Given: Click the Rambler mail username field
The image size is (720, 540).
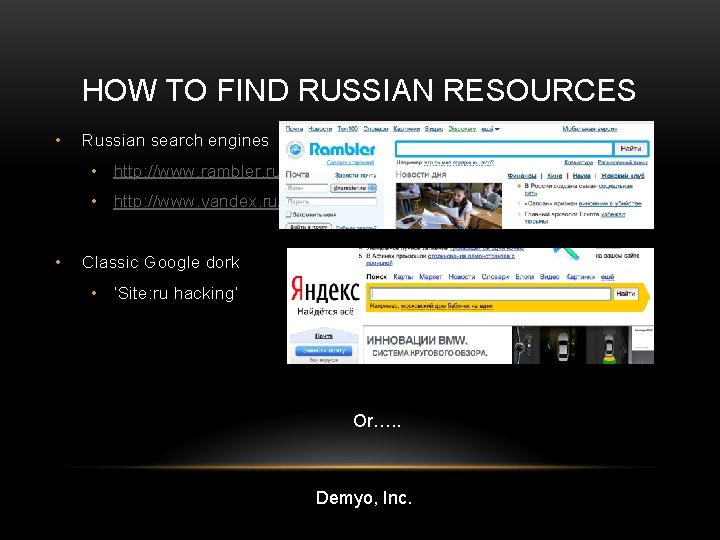Looking at the screenshot, I should point(307,188).
